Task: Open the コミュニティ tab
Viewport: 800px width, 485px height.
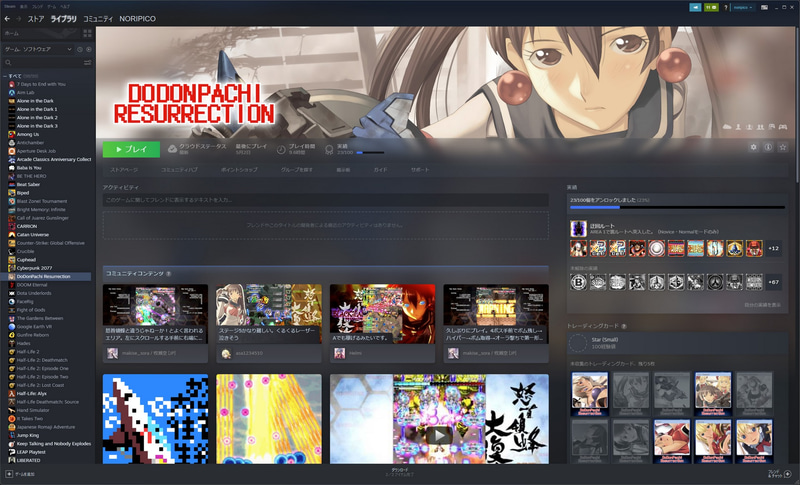Action: pyautogui.click(x=98, y=19)
